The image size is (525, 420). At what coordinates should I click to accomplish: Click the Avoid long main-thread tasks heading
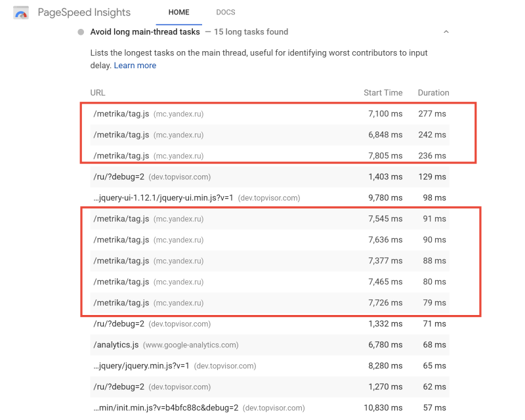tap(145, 31)
